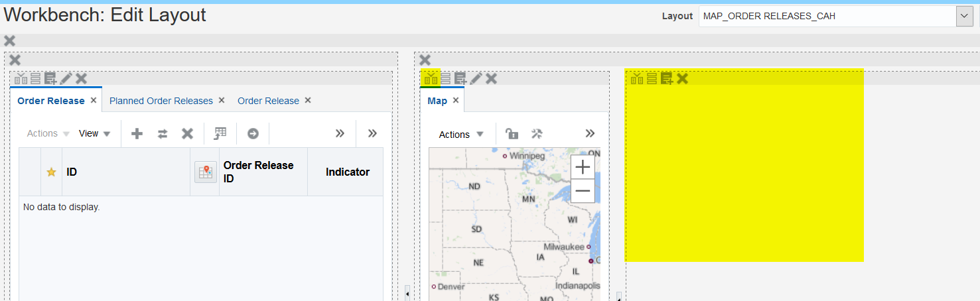Zoom in on the map with plus button
980x301 pixels.
(x=583, y=166)
